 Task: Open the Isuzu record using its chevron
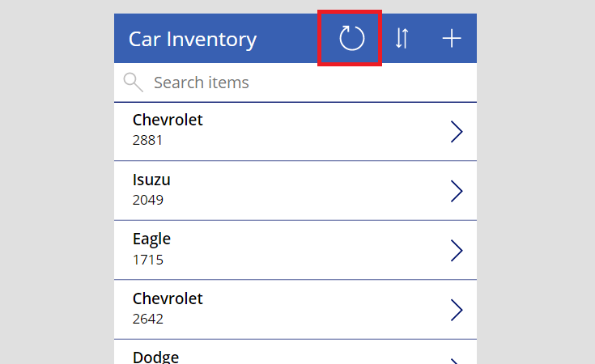click(457, 191)
